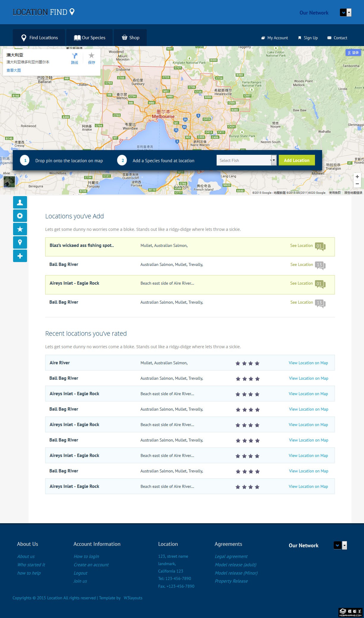364x618 pixels.
Task: Click the Sign Up bookmark icon
Action: pyautogui.click(x=300, y=38)
